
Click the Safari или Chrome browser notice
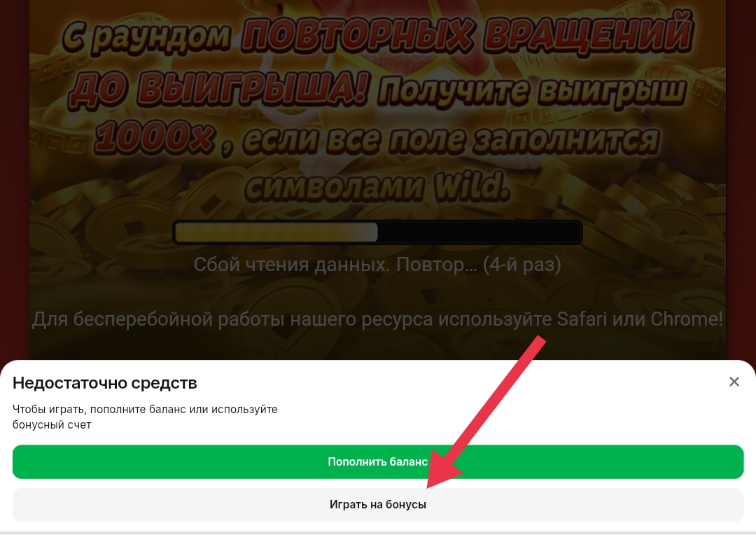point(377,319)
